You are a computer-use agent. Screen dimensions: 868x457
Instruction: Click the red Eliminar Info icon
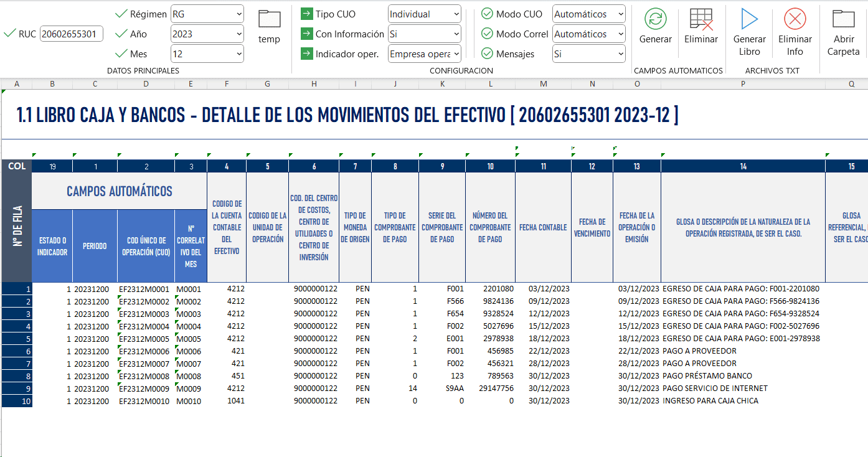(x=795, y=19)
